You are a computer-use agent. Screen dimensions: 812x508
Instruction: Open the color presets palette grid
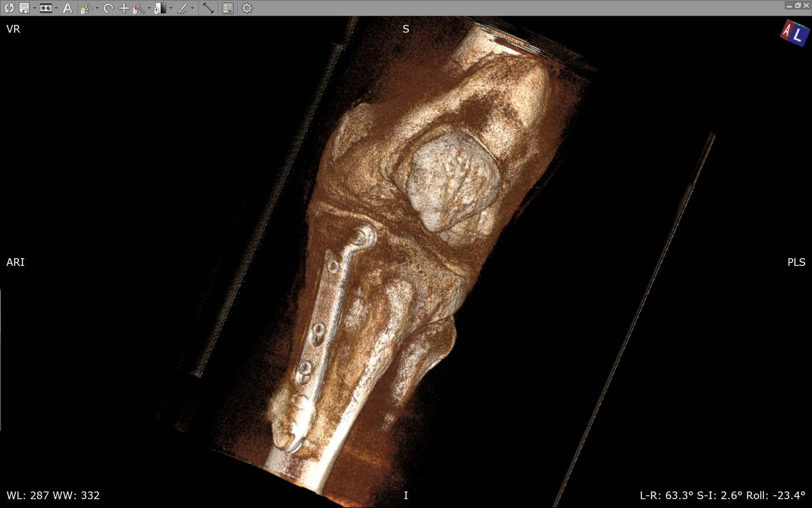click(x=228, y=8)
